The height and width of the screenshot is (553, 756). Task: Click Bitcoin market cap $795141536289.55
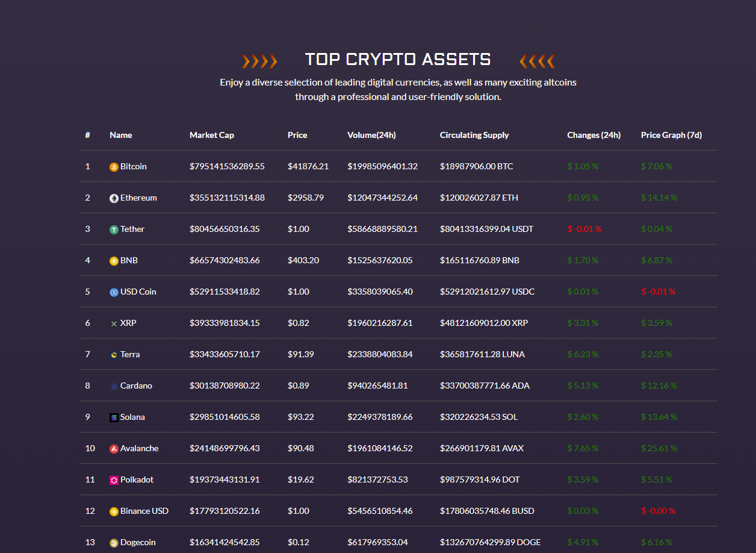coord(227,166)
